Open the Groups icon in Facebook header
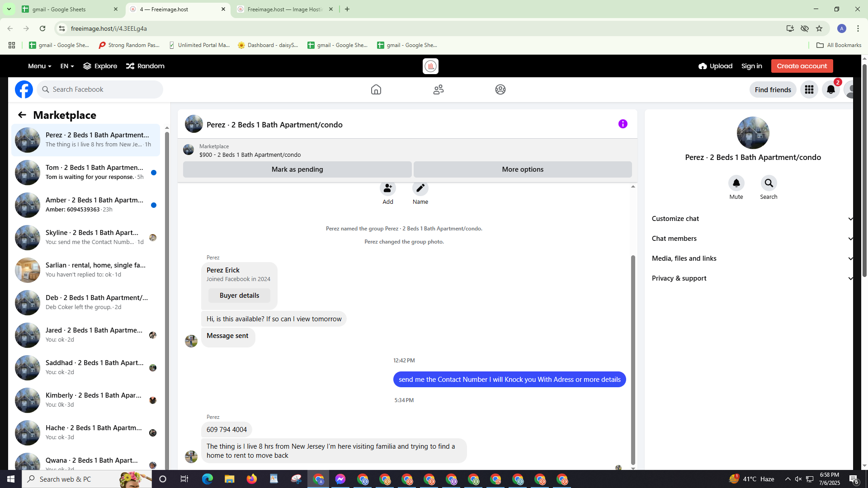 tap(500, 89)
